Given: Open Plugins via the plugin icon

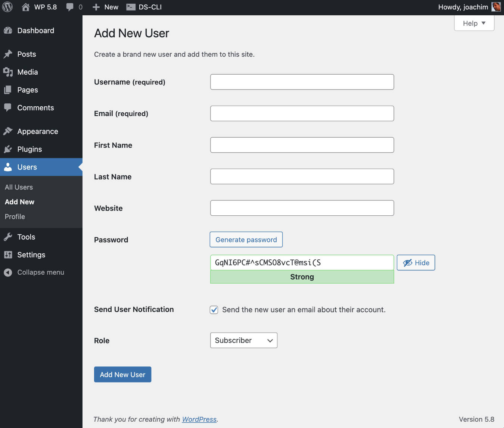Looking at the screenshot, I should 8,149.
